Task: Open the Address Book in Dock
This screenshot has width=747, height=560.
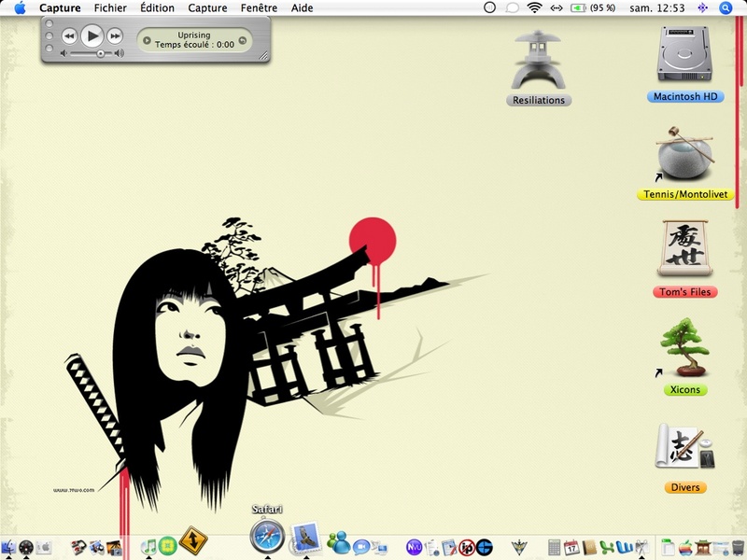Action: 589,548
